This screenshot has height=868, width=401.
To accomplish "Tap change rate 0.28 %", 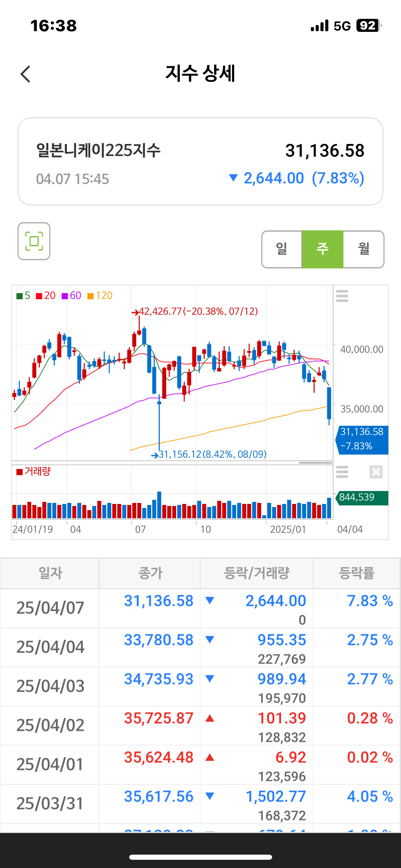I will coord(370,718).
